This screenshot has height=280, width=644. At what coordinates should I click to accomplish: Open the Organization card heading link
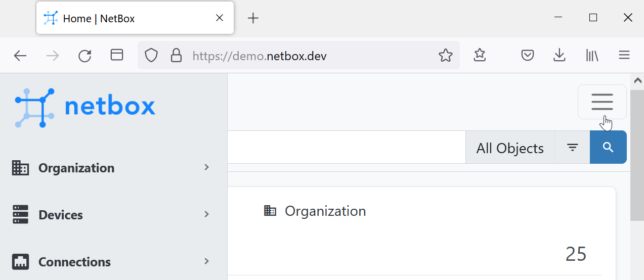click(325, 211)
